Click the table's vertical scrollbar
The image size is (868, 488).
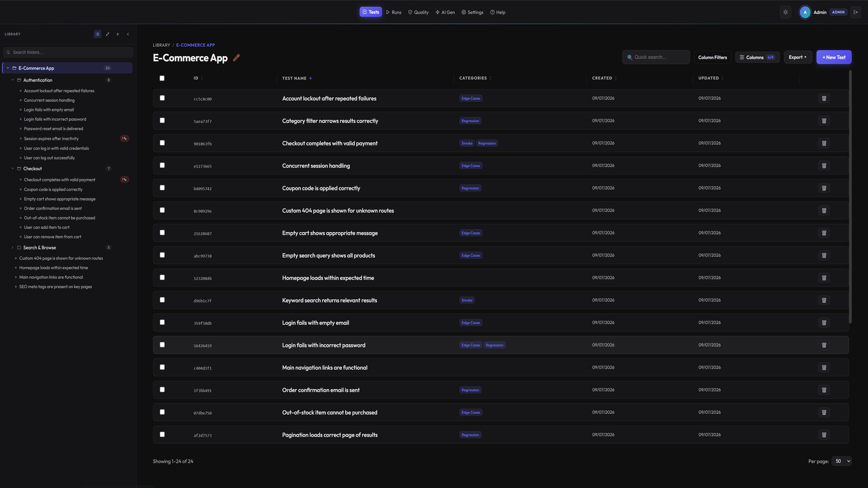point(850,197)
